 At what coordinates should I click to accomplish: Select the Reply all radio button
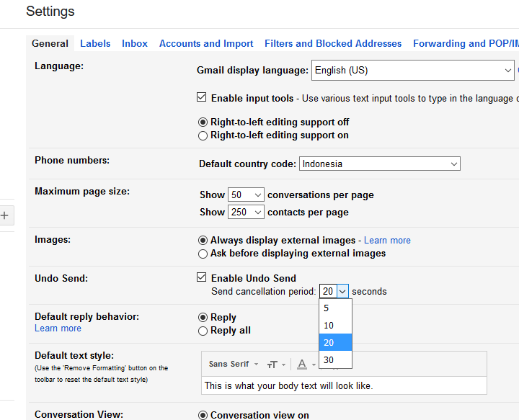point(203,331)
